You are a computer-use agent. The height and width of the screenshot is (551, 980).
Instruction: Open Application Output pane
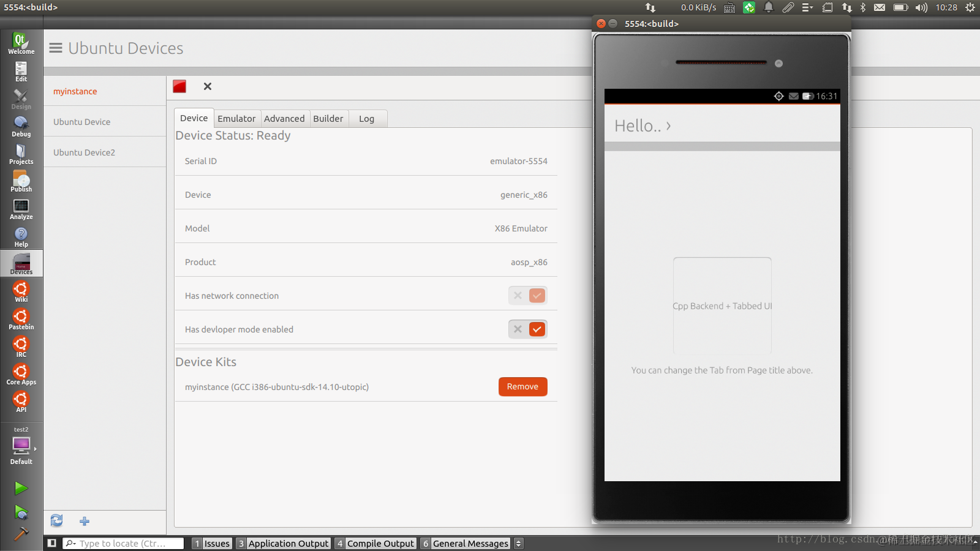pyautogui.click(x=283, y=544)
